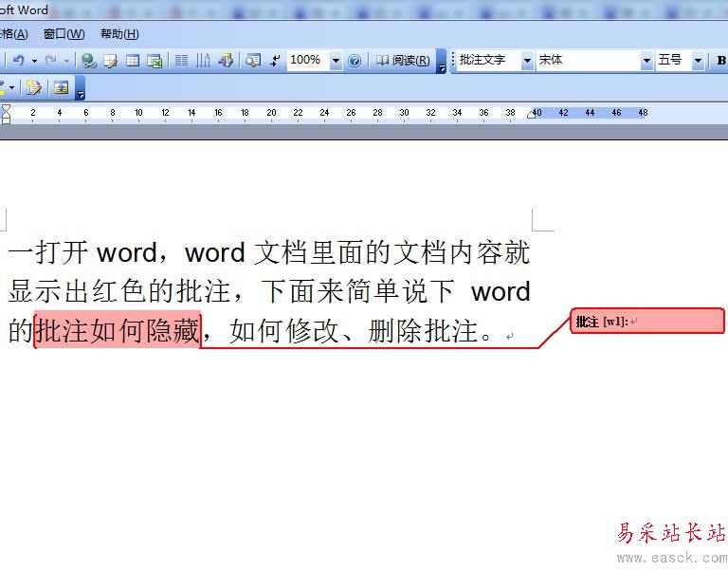Viewport: 728px width, 572px height.
Task: Click the 阅读(R) reading layout button
Action: [403, 61]
